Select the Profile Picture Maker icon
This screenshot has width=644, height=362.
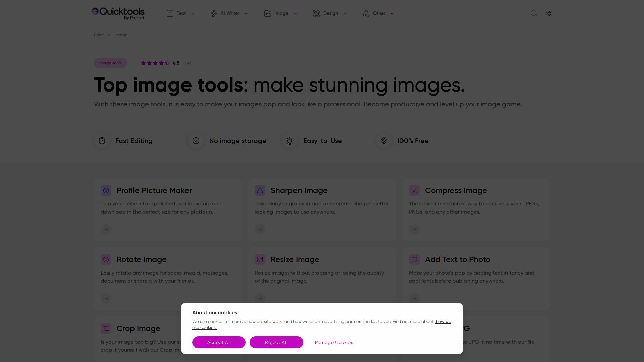pos(106,190)
